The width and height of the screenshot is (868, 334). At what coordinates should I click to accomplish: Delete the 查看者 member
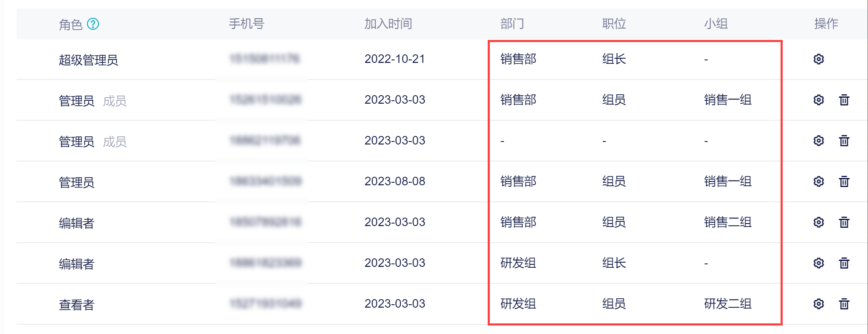coord(844,304)
